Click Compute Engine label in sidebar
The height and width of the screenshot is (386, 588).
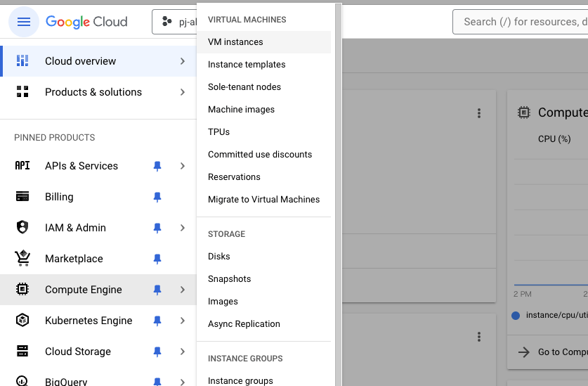(84, 290)
